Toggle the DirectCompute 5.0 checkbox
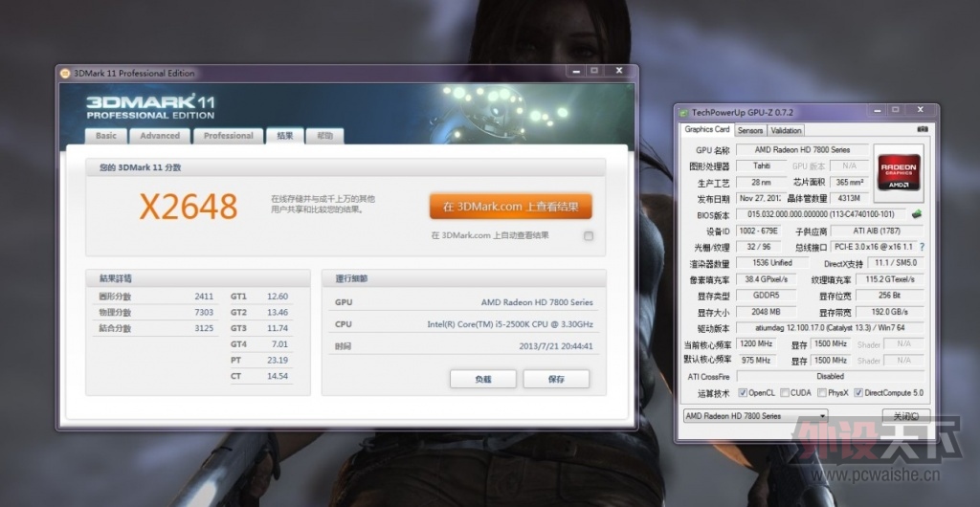This screenshot has height=507, width=980. pos(858,393)
